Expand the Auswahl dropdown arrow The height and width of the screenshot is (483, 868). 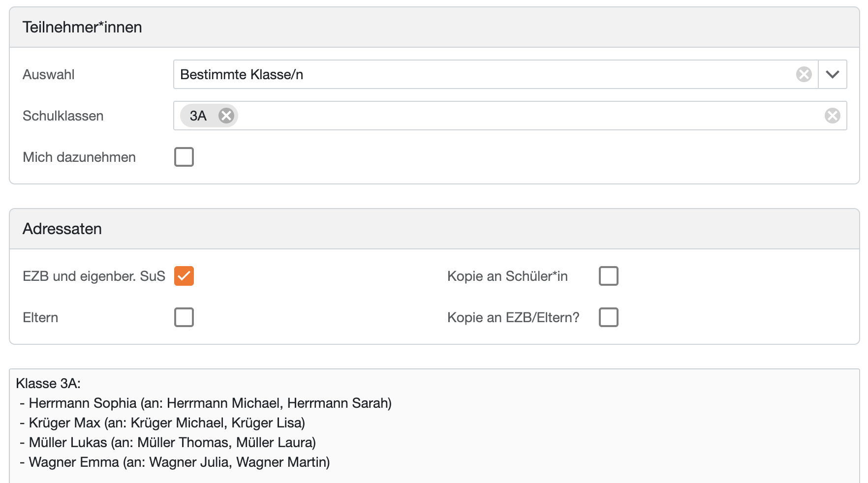point(833,74)
